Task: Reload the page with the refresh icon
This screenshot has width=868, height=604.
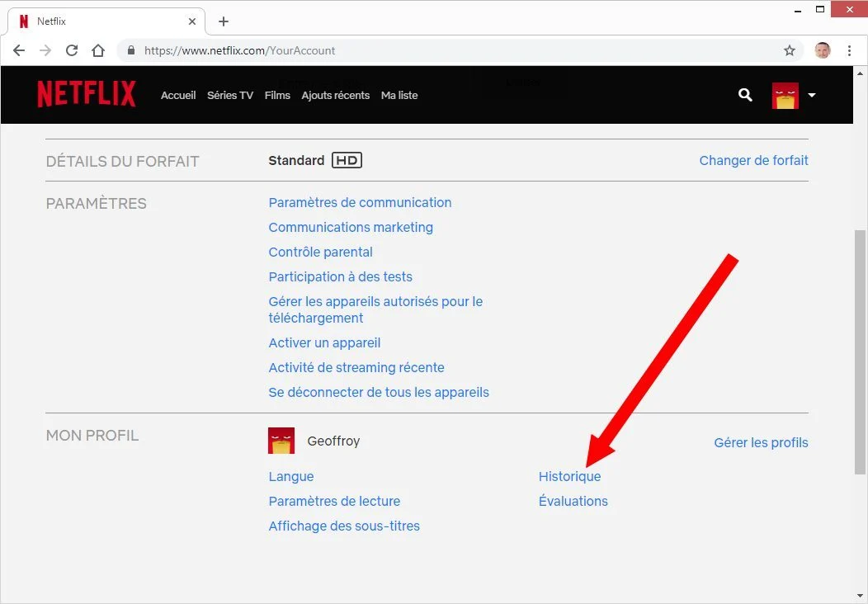Action: [72, 50]
